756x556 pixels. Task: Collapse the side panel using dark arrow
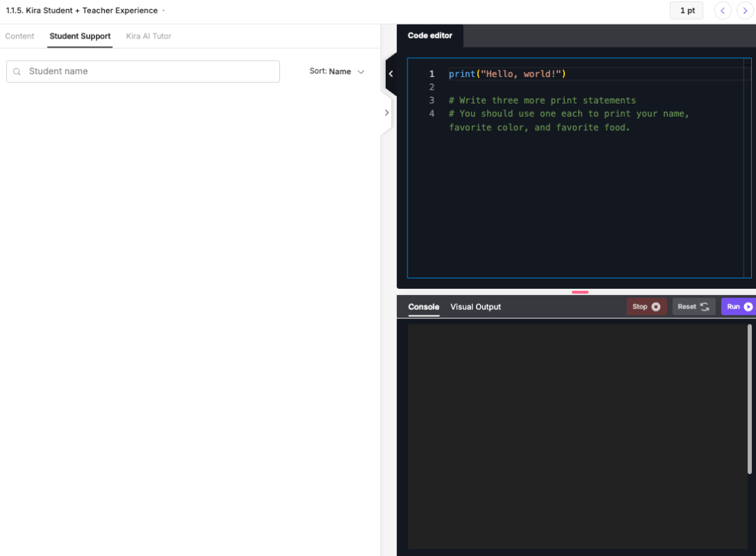[391, 73]
